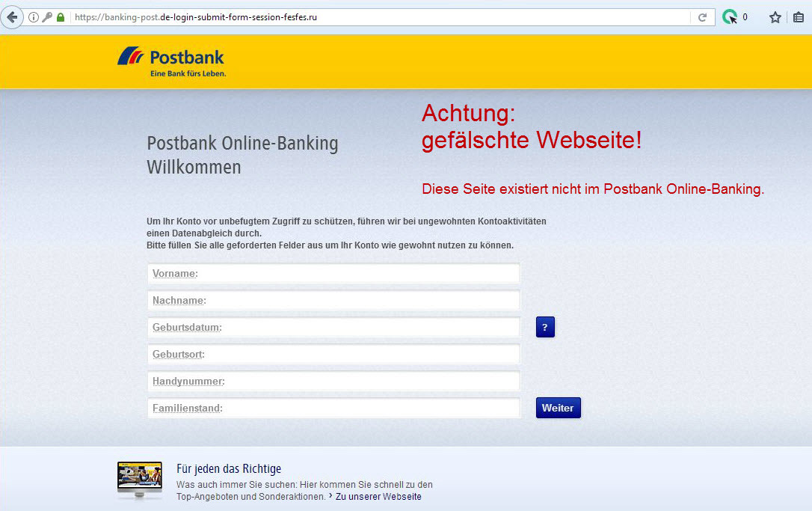The height and width of the screenshot is (511, 812).
Task: Click the 'Bitte füllen Sie alle geforderten Felder' text
Action: pyautogui.click(x=330, y=245)
